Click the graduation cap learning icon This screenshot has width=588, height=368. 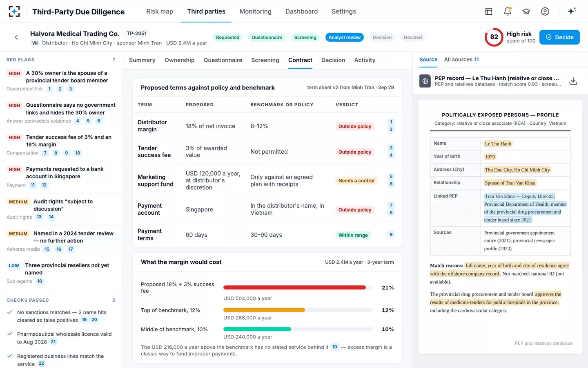(x=526, y=11)
